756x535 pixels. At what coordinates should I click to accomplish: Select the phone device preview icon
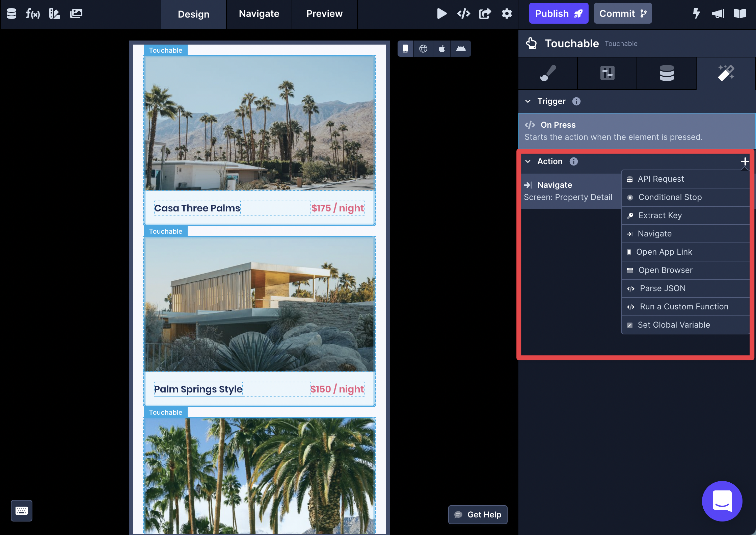405,49
